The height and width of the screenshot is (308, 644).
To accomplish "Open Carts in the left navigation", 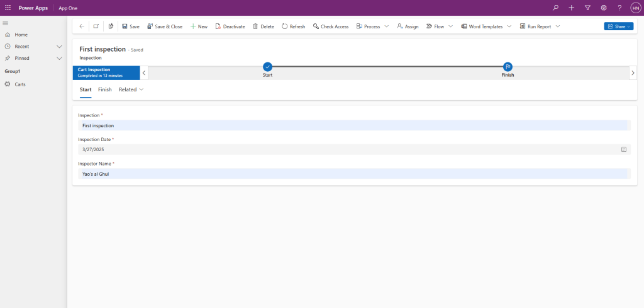I will (x=20, y=84).
